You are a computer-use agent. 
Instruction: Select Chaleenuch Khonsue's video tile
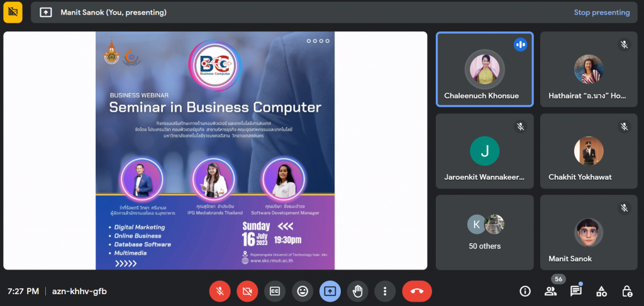coord(485,70)
